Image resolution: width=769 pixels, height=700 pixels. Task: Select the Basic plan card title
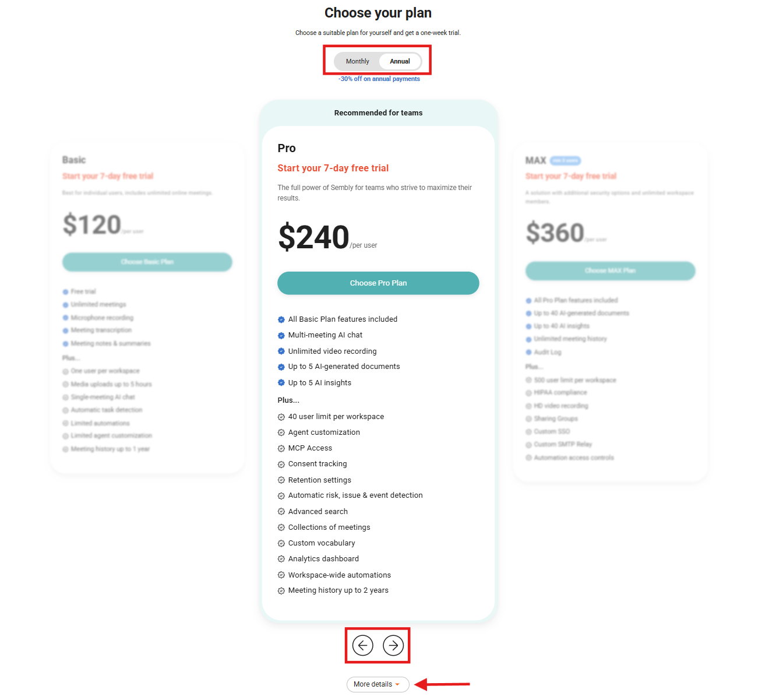[74, 160]
